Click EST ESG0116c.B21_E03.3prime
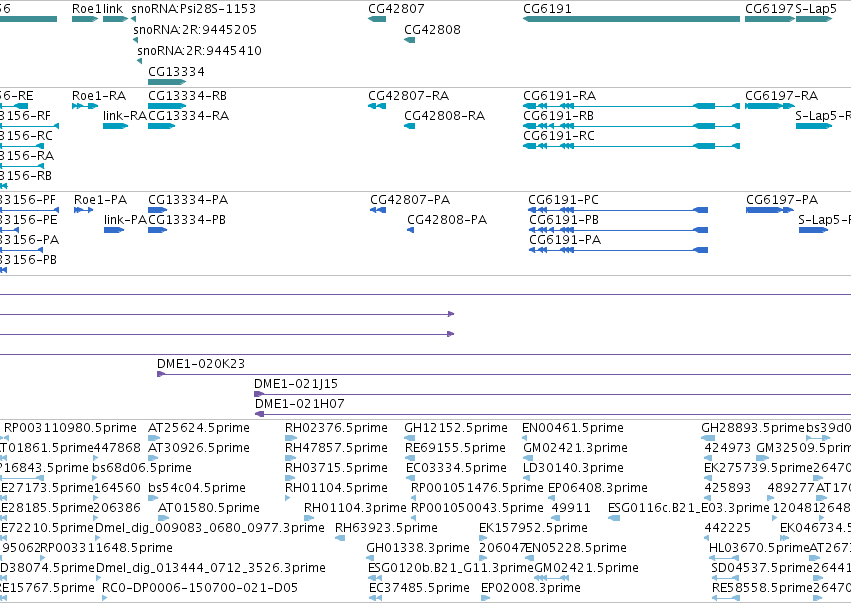Screen dimensions: 851x603 pos(689,508)
